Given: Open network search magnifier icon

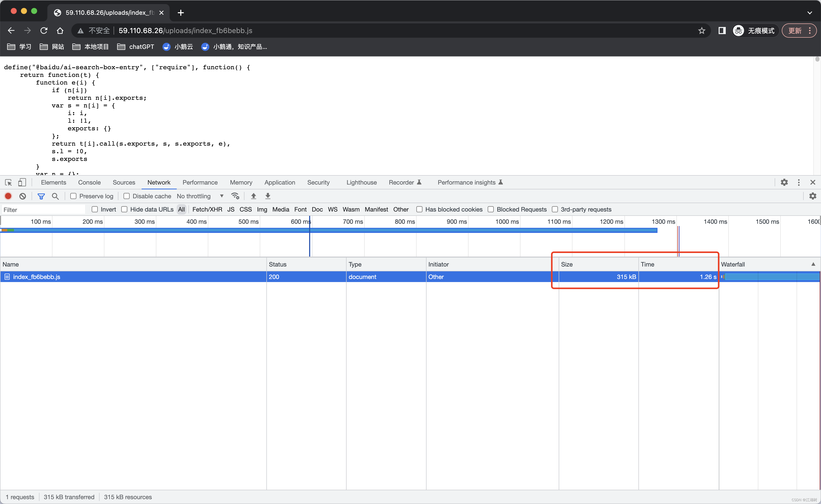Looking at the screenshot, I should [55, 196].
